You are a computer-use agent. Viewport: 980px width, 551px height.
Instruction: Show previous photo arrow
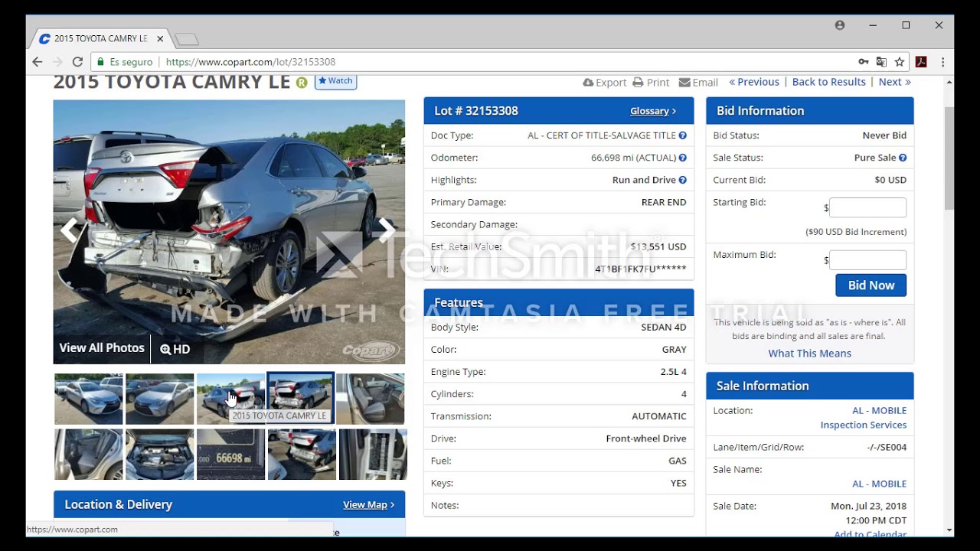tap(70, 230)
